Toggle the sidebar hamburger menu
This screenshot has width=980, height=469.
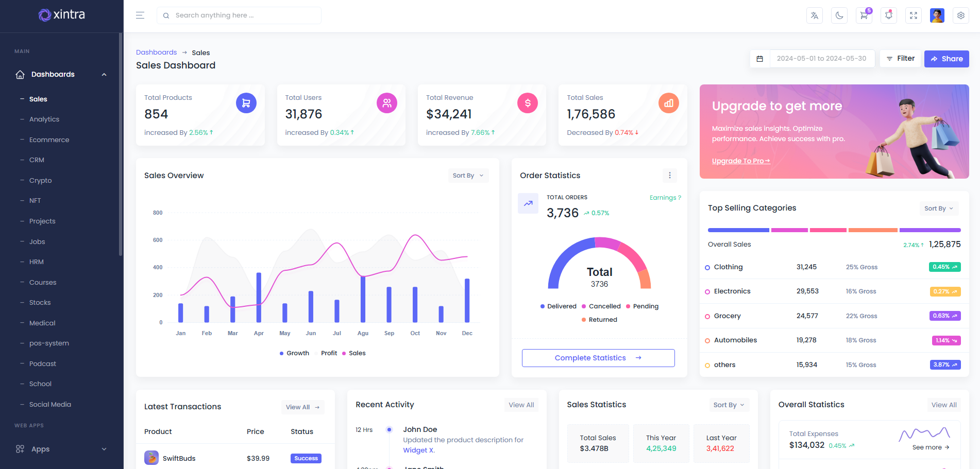tap(140, 15)
